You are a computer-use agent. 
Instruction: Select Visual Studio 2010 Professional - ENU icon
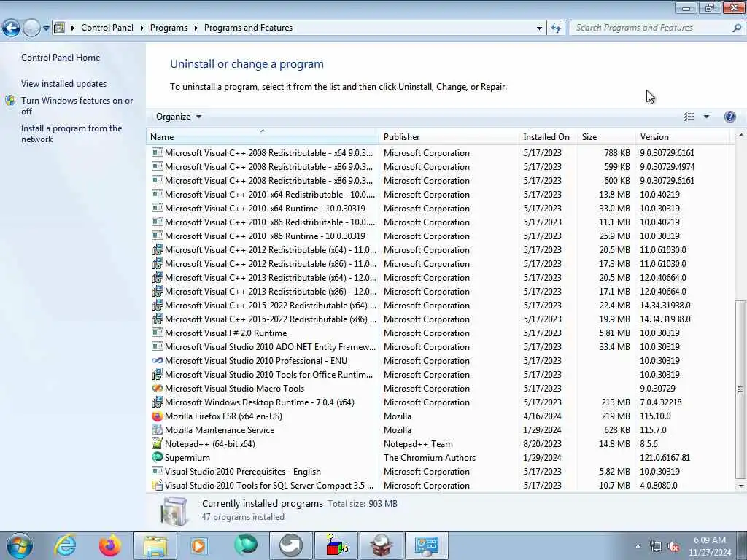coord(158,360)
